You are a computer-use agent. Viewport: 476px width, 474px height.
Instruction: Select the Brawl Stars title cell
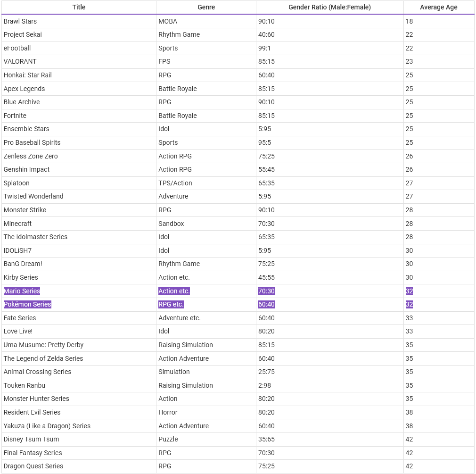pyautogui.click(x=79, y=21)
